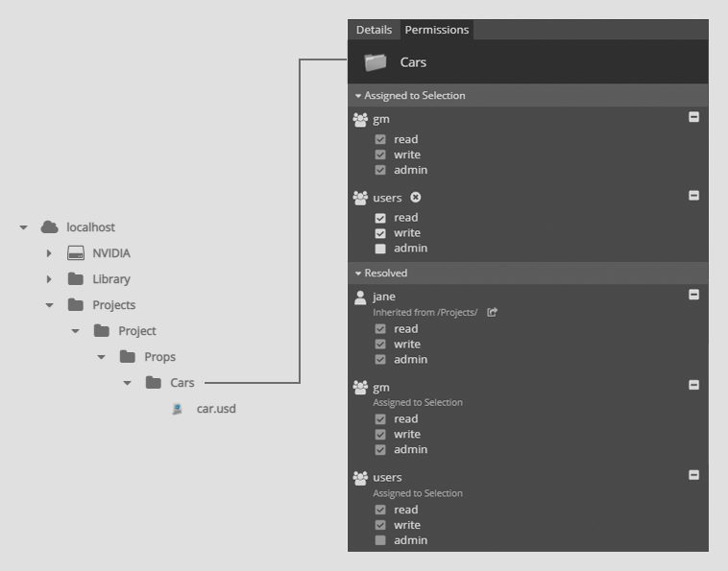This screenshot has height=571, width=728.
Task: Collapse the Resolved section
Action: [358, 274]
